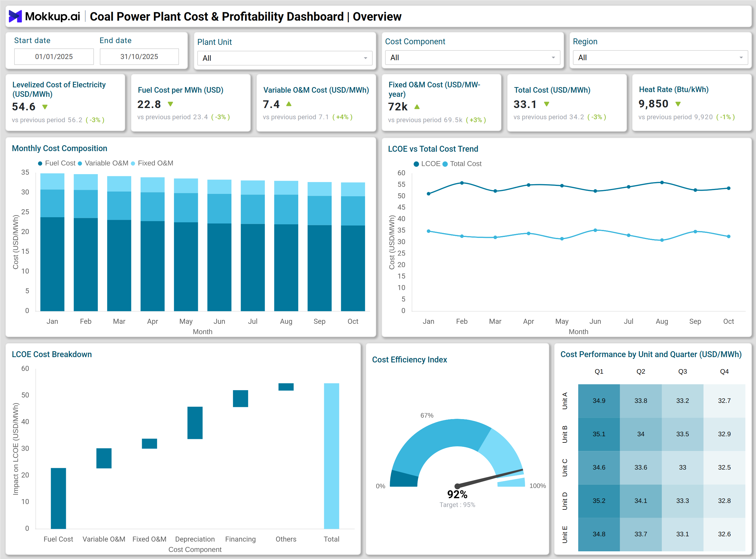Click the LCOE data point for Feb
The height and width of the screenshot is (559, 756).
462,183
